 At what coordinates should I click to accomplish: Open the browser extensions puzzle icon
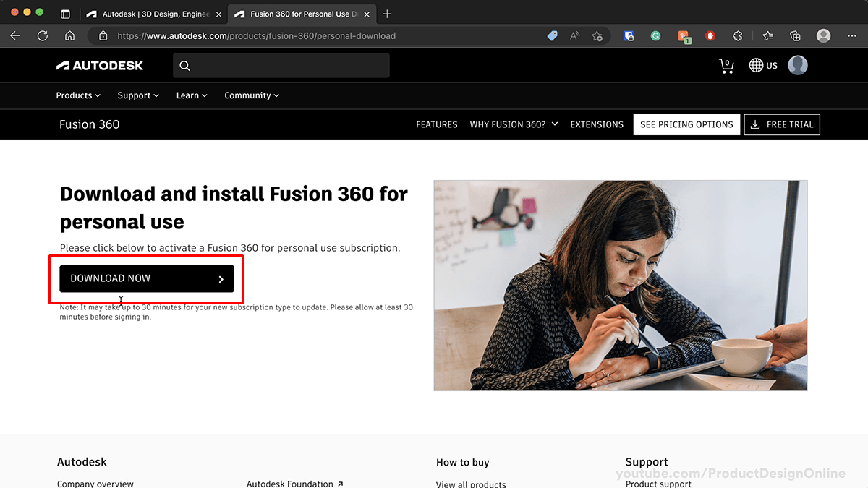point(738,35)
